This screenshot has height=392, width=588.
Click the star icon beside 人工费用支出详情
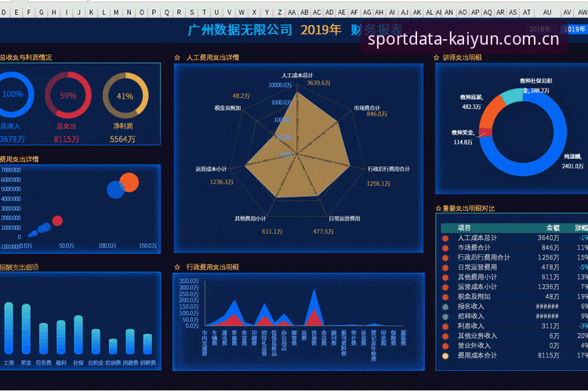click(177, 58)
